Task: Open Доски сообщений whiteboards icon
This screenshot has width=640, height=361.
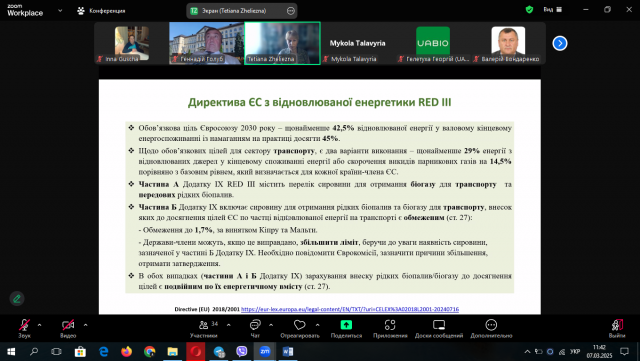Action: pyautogui.click(x=439, y=325)
